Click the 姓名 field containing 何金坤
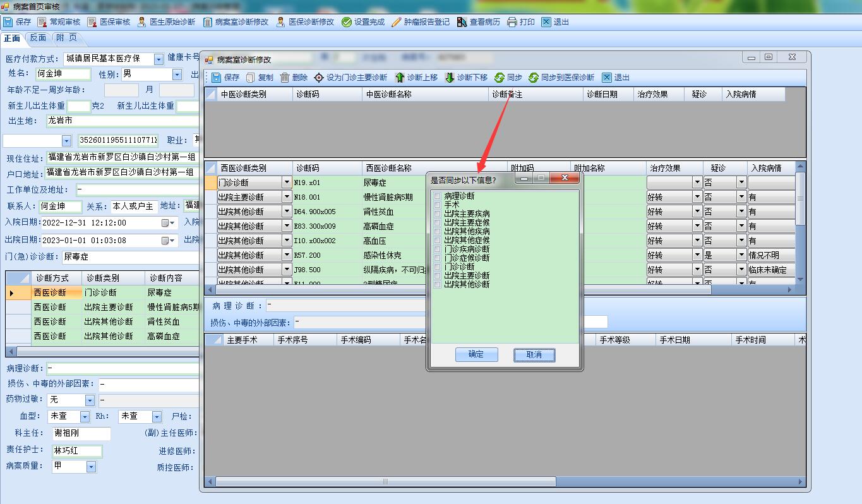The width and height of the screenshot is (862, 504). [x=63, y=75]
